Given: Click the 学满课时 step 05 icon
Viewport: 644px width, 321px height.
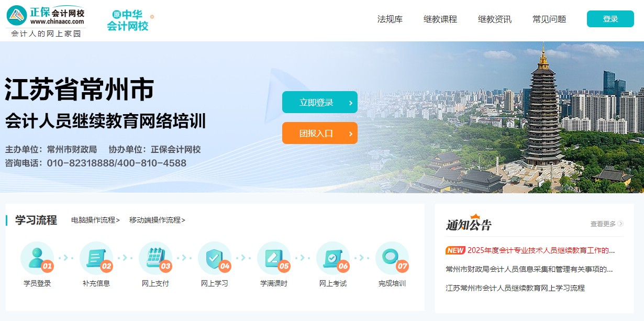Looking at the screenshot, I should [x=274, y=258].
